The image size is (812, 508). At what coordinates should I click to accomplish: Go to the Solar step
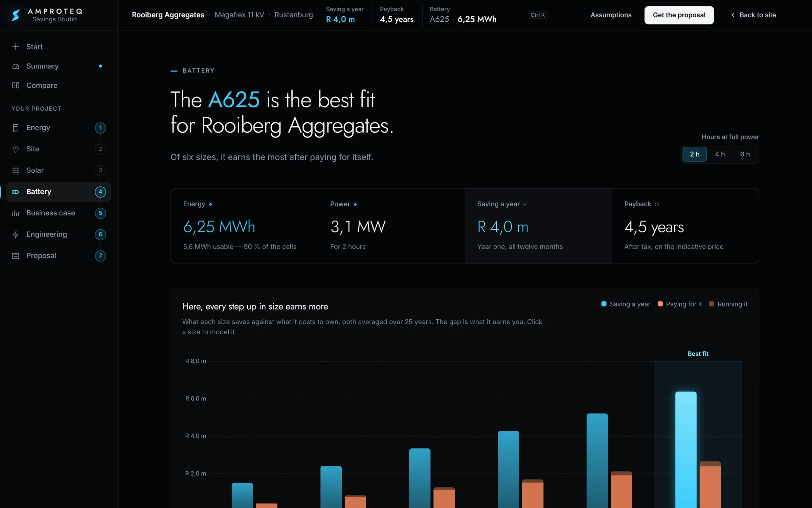coord(59,170)
